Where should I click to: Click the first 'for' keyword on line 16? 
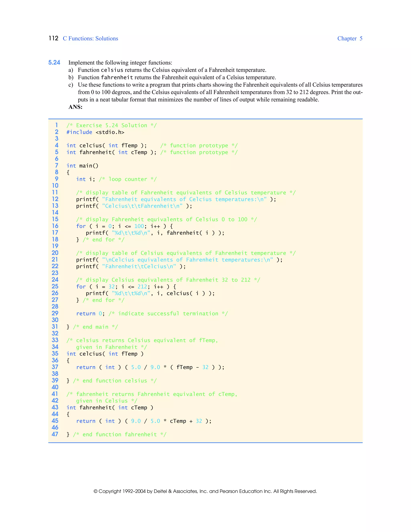coord(81,226)
